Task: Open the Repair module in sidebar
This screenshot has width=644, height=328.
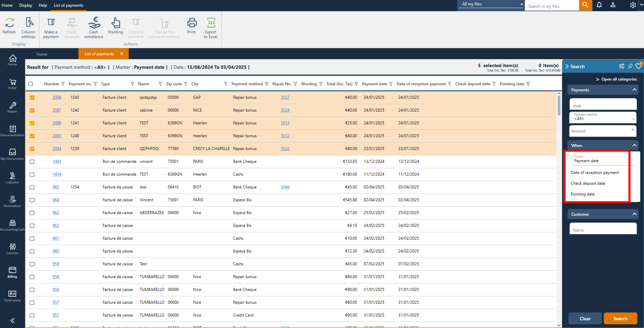Action: click(x=12, y=108)
